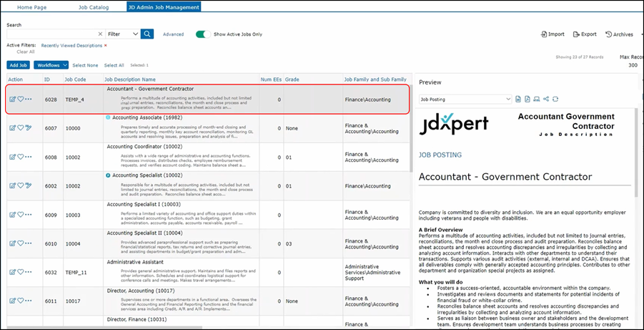Open the Job Posting preview type dropdown

tap(465, 99)
